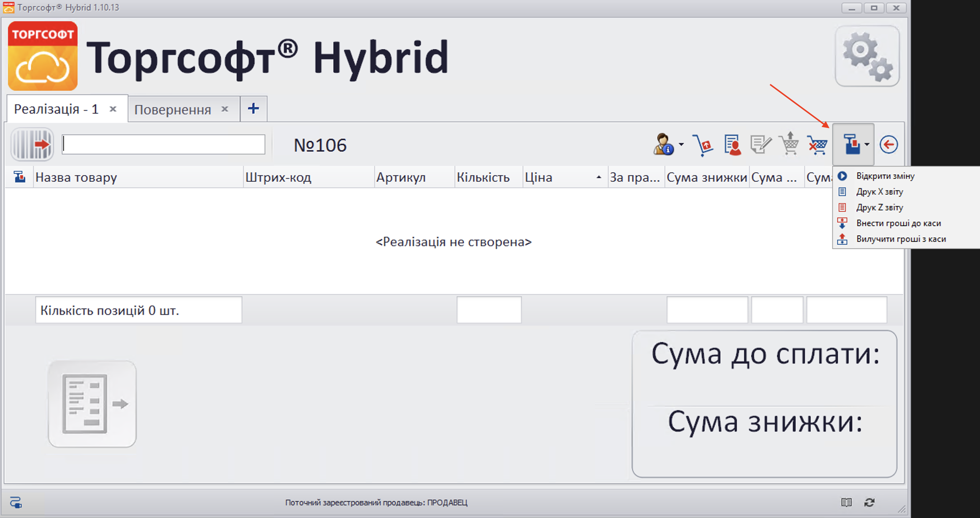Click the cash register operations icon
The width and height of the screenshot is (980, 518).
851,144
